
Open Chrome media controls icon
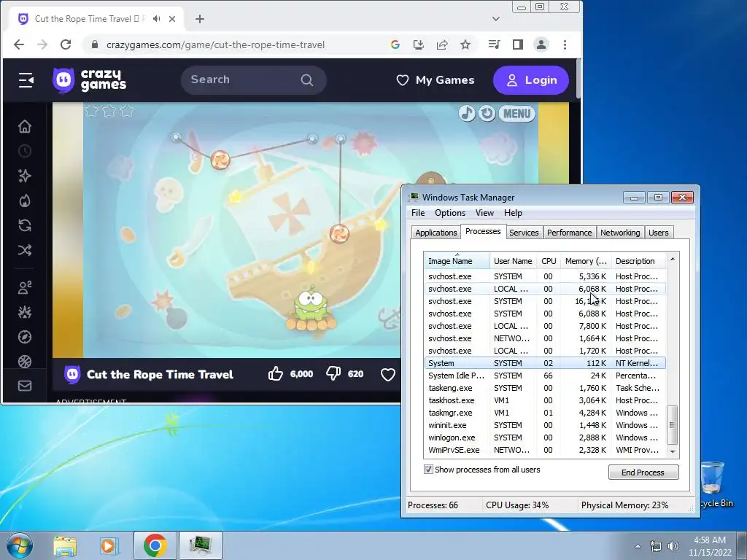(494, 44)
